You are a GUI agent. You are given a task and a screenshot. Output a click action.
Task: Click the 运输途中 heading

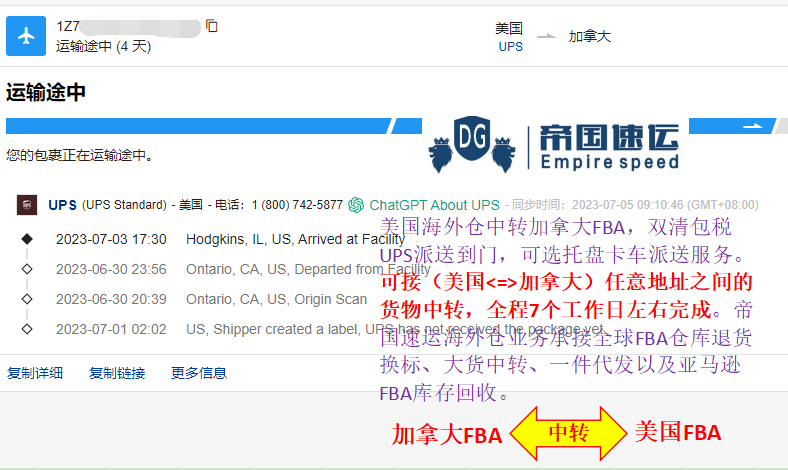pyautogui.click(x=46, y=93)
